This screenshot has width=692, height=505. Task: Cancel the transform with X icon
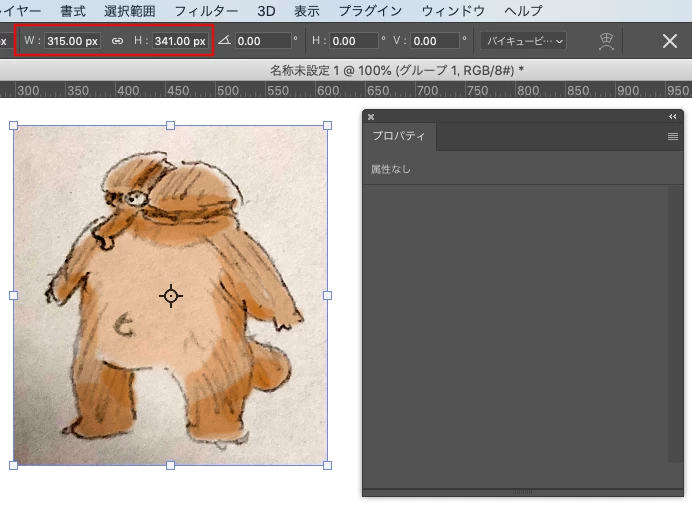(x=669, y=41)
